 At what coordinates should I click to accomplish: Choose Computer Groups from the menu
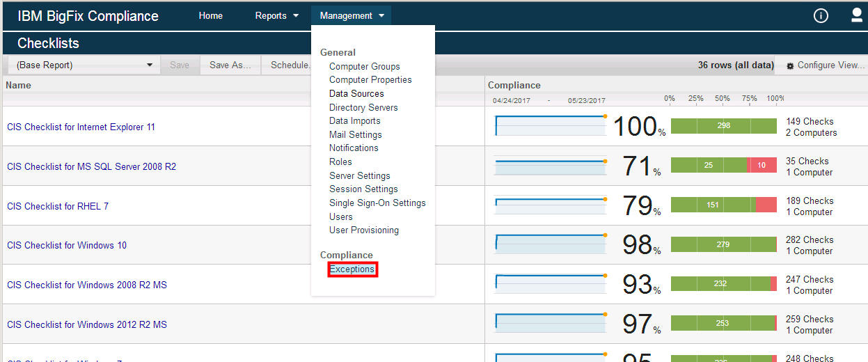364,67
